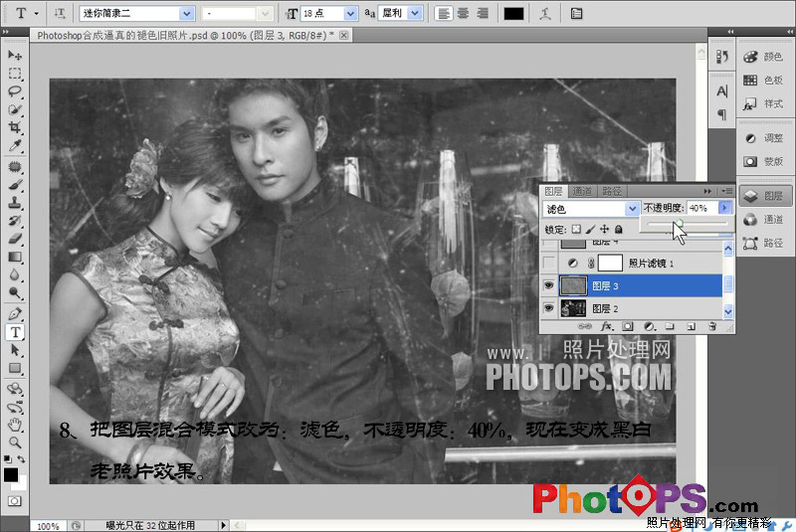This screenshot has height=532, width=796.
Task: Select the Crop tool
Action: click(x=15, y=128)
